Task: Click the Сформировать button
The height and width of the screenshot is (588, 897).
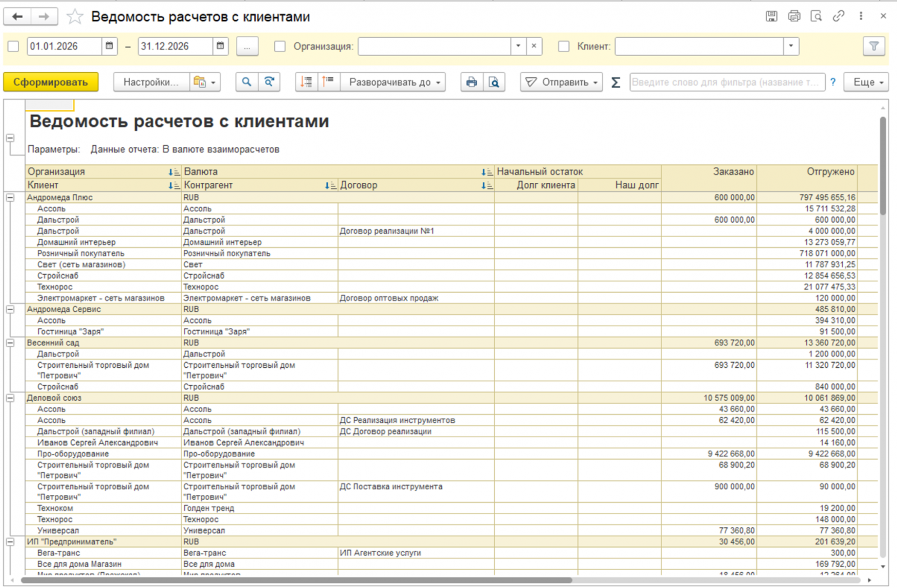Action: (x=50, y=82)
